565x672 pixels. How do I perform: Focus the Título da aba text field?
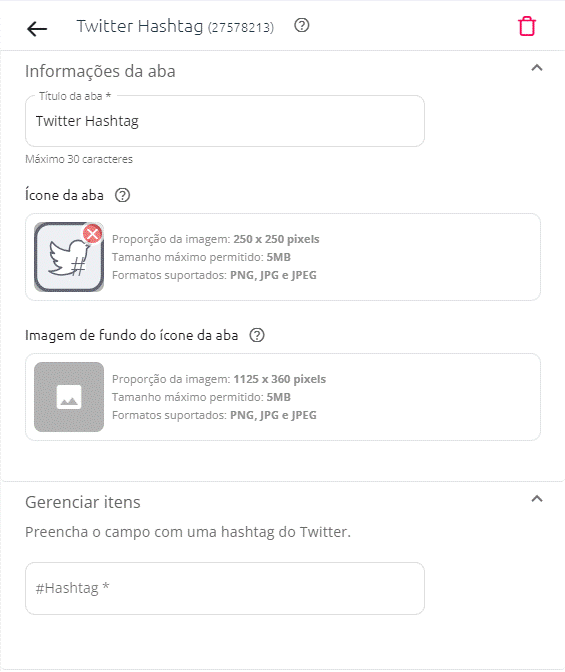(x=225, y=121)
